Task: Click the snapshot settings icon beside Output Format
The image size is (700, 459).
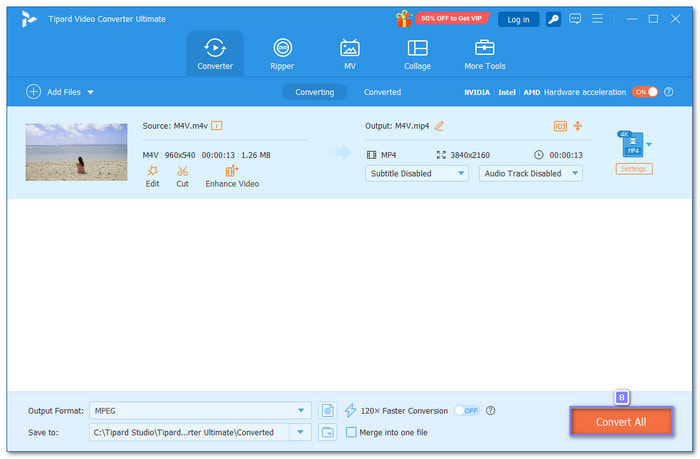Action: pos(328,410)
